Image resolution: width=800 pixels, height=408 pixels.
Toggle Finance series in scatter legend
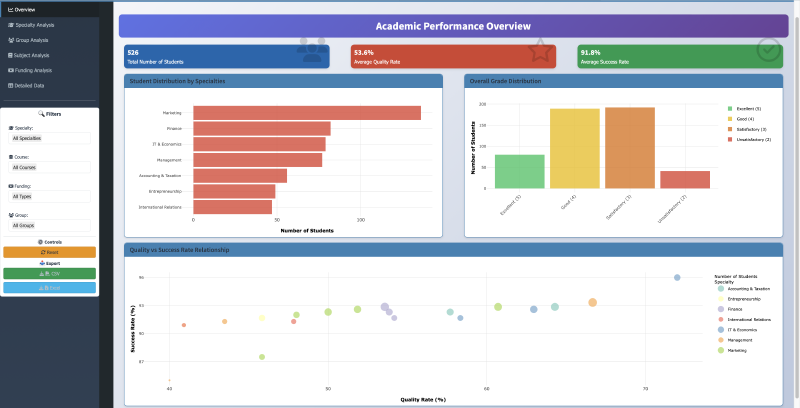tap(731, 310)
